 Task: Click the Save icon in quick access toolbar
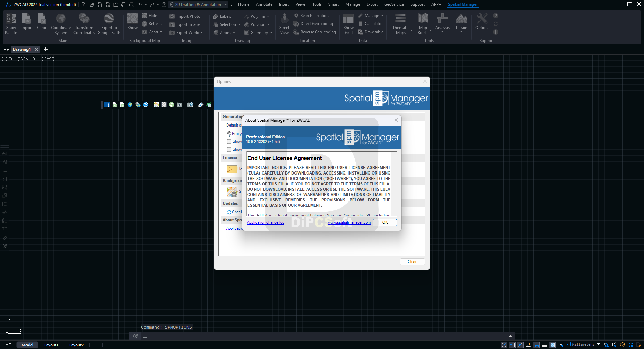[x=100, y=5]
